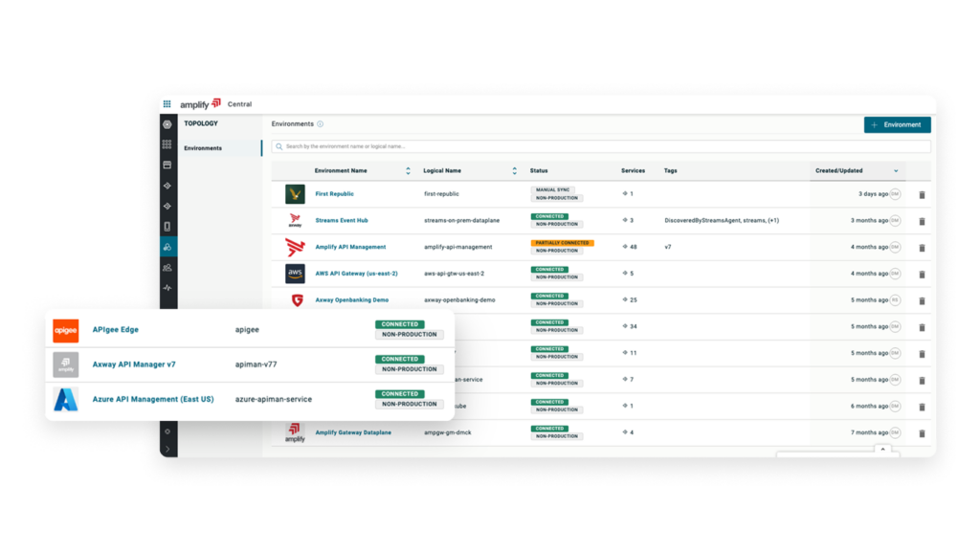The width and height of the screenshot is (980, 552).
Task: Click the 'streams-on-prem-dataplane' logical name
Action: [x=462, y=220]
